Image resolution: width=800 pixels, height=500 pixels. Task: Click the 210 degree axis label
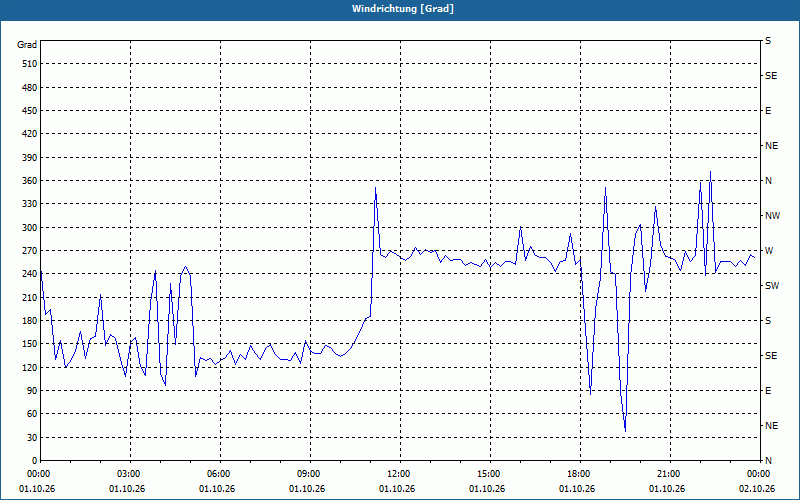(x=30, y=297)
